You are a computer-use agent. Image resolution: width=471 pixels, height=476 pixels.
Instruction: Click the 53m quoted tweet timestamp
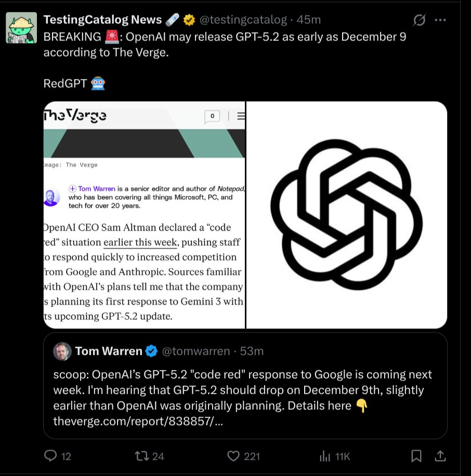pos(252,351)
